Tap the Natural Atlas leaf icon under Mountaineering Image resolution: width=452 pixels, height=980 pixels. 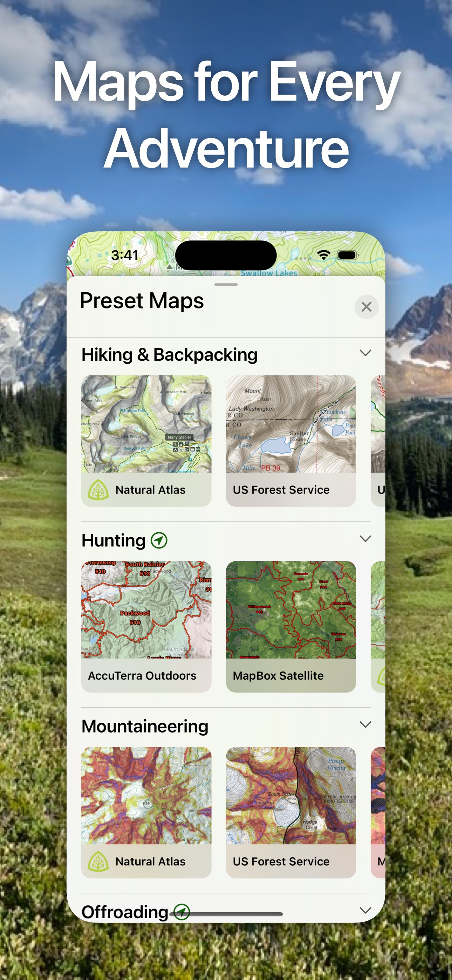tap(98, 861)
